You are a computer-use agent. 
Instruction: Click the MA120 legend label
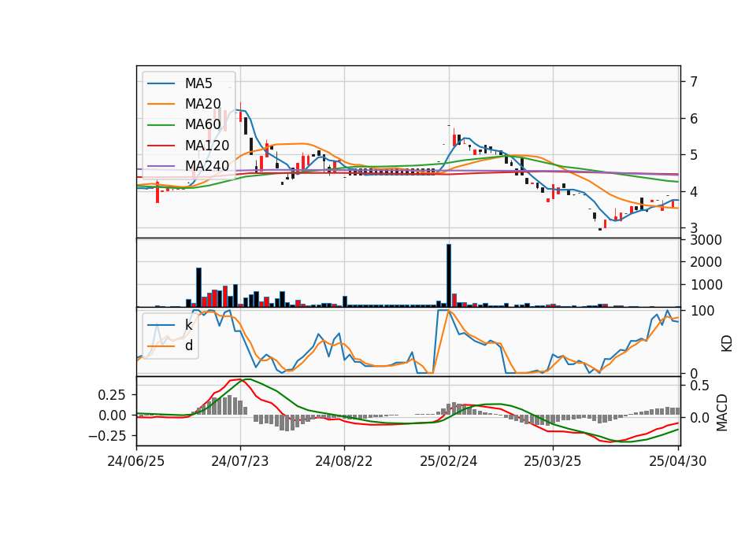click(207, 146)
